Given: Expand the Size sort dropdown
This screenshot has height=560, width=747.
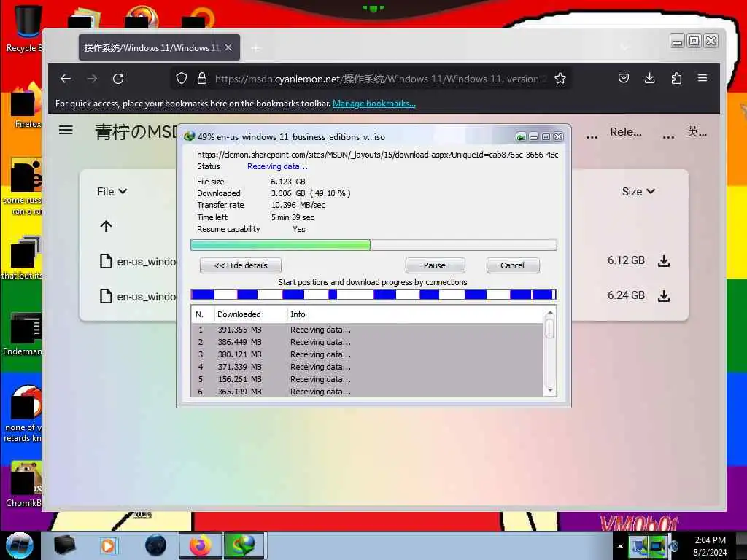Looking at the screenshot, I should [x=638, y=192].
